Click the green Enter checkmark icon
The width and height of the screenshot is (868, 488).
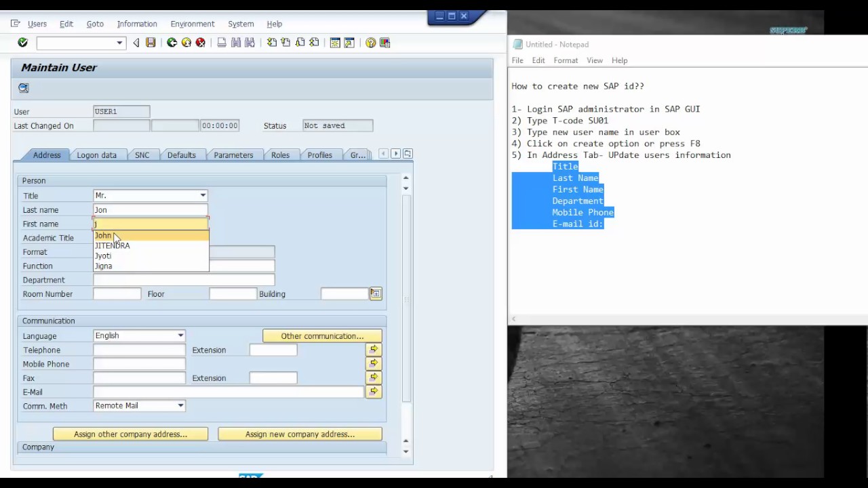pyautogui.click(x=22, y=43)
